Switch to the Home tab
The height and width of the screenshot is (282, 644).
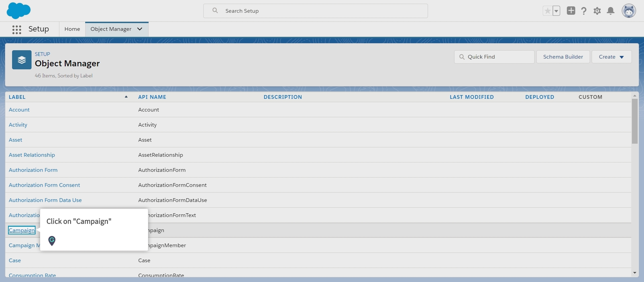(72, 29)
